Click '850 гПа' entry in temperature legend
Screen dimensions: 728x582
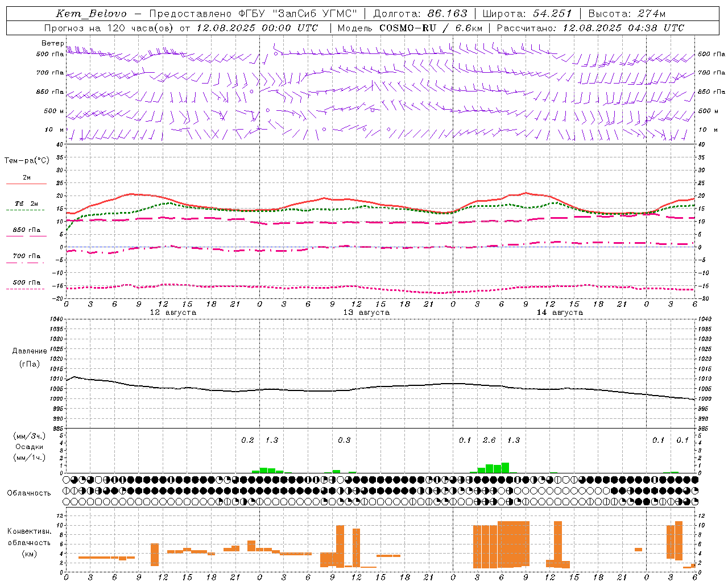26,230
